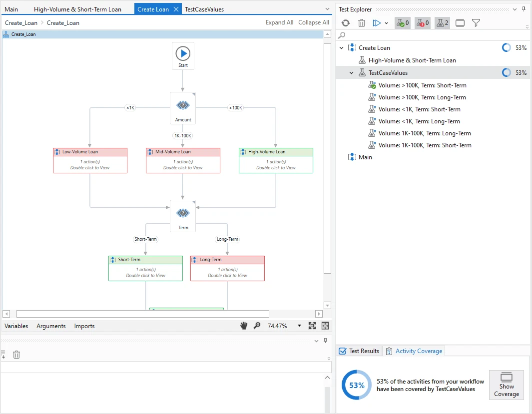532x414 pixels.
Task: Fit workflow to screen icon
Action: (x=312, y=326)
